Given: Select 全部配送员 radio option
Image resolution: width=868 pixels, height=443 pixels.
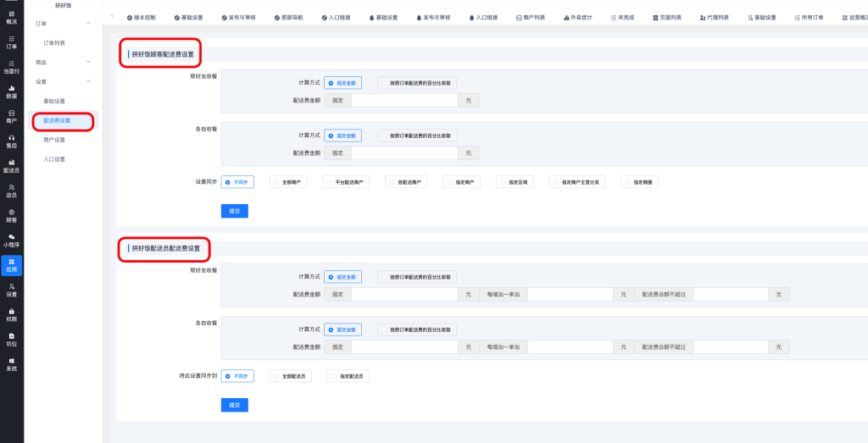Looking at the screenshot, I should pos(287,376).
